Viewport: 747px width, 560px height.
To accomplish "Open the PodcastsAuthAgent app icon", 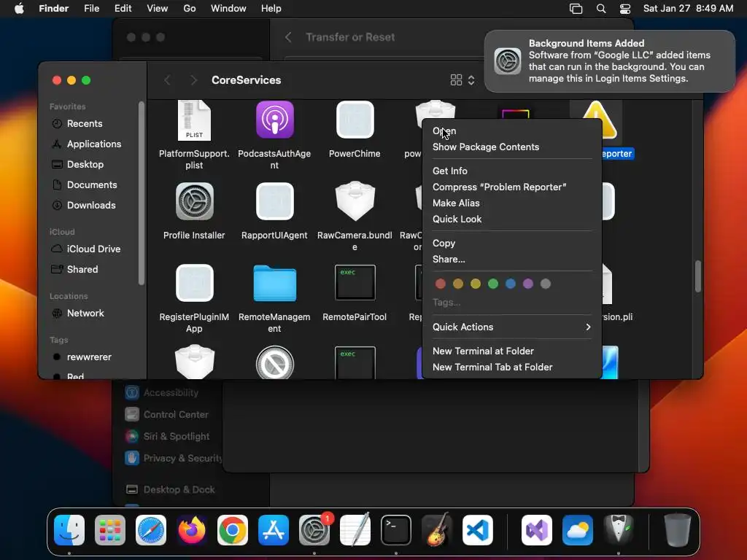I will pos(274,120).
